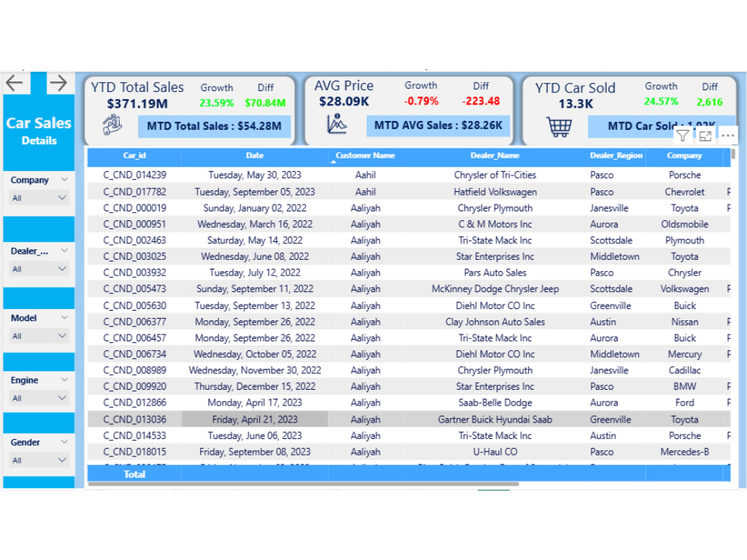
Task: Select cell C_CND_017782
Action: (x=134, y=192)
